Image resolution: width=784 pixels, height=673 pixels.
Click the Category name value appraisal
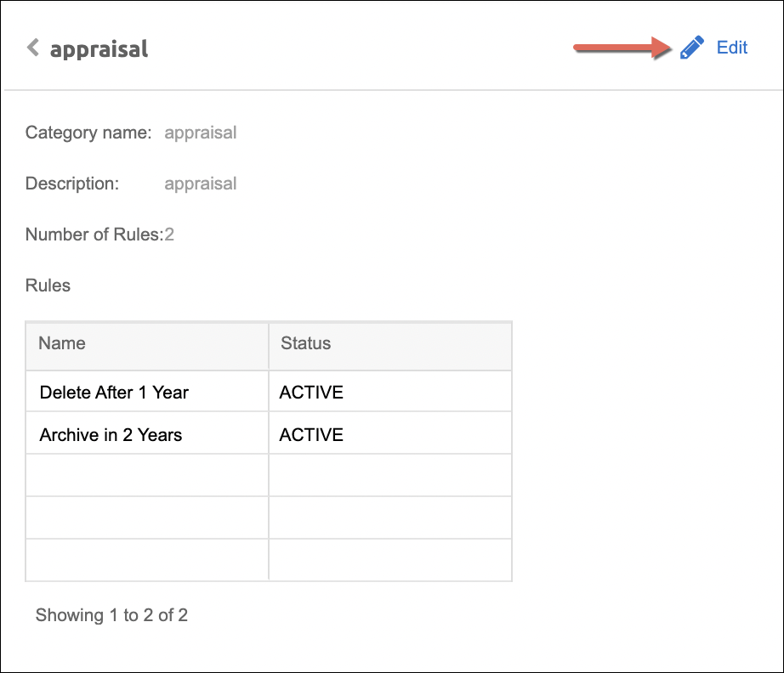click(x=200, y=133)
